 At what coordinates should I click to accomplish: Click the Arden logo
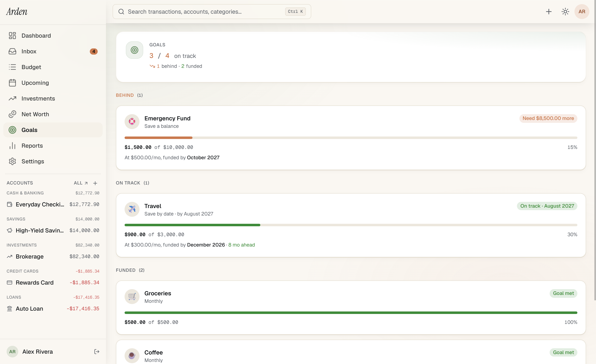point(17,12)
